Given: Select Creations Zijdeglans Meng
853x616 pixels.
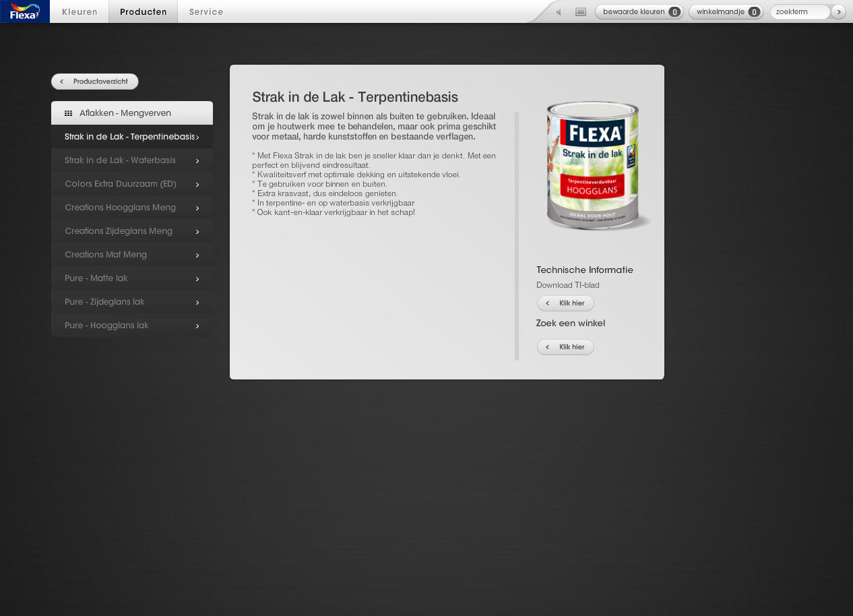Looking at the screenshot, I should 132,231.
